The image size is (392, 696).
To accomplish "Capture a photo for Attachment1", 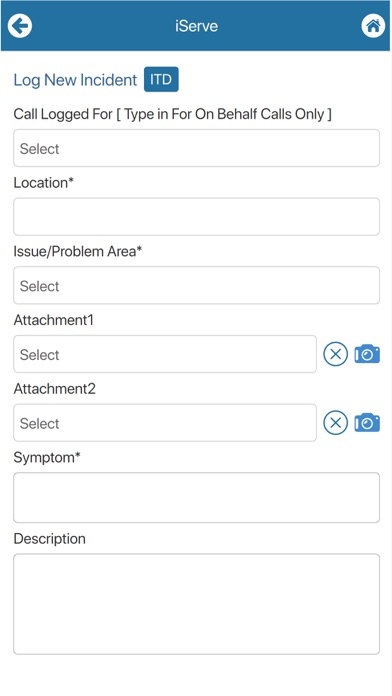I will [x=367, y=354].
